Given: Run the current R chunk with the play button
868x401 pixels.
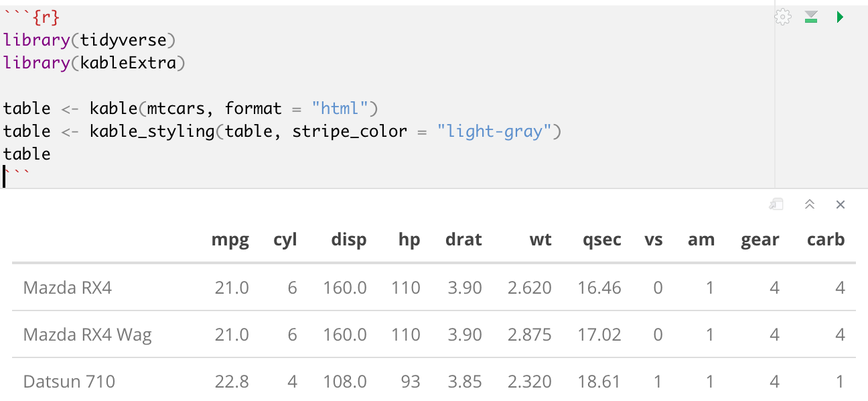Looking at the screenshot, I should click(840, 17).
